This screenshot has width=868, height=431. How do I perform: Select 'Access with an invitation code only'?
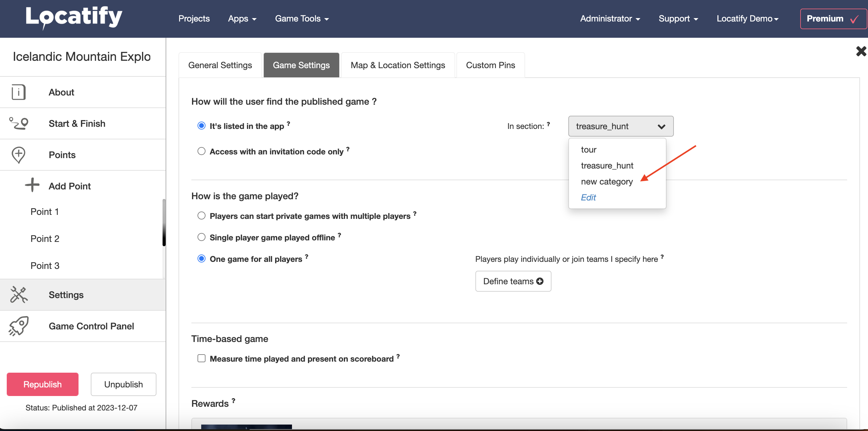(x=202, y=151)
